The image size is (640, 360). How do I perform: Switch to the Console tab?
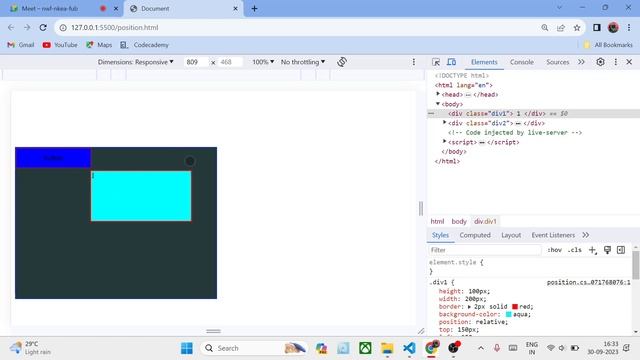point(522,62)
